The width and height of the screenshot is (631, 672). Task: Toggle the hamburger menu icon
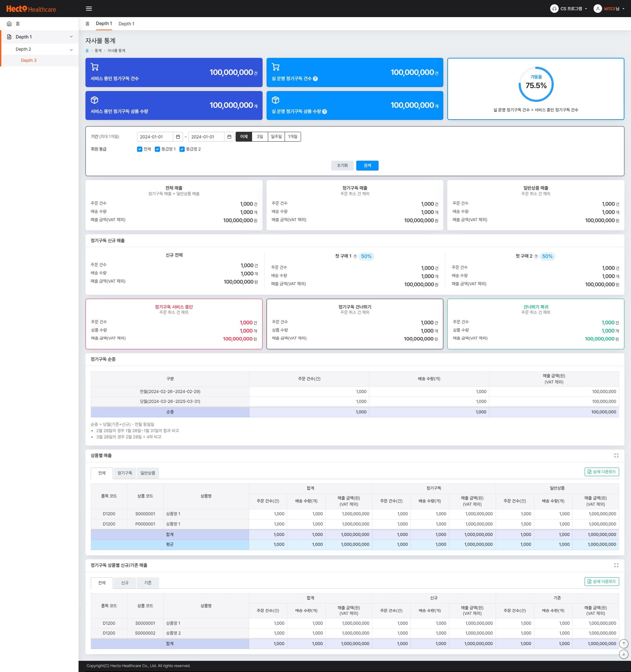(x=89, y=9)
